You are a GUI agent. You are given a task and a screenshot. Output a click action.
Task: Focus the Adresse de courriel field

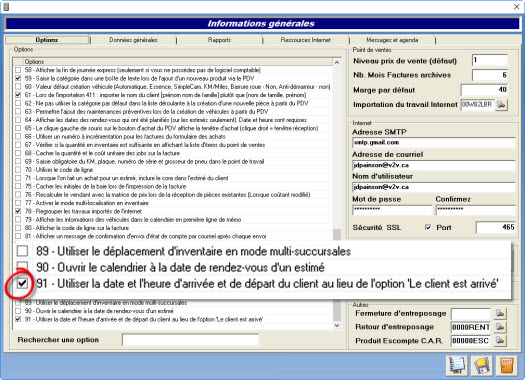point(434,165)
